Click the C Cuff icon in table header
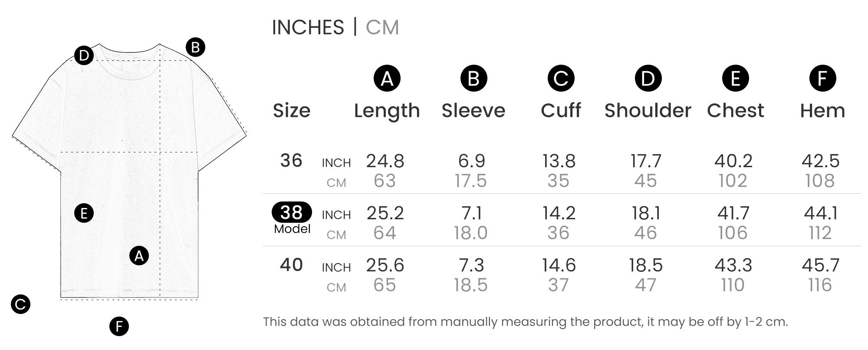This screenshot has height=350, width=868. coord(561,79)
